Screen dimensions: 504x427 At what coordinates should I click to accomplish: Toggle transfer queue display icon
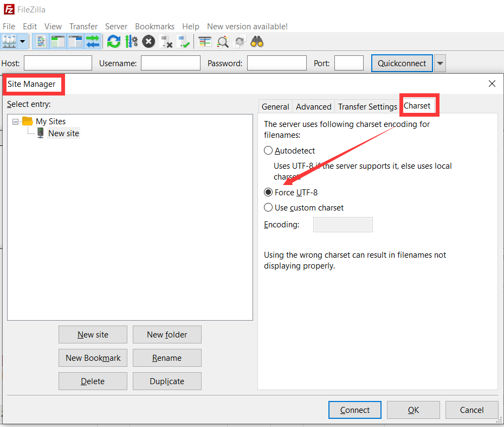(93, 42)
